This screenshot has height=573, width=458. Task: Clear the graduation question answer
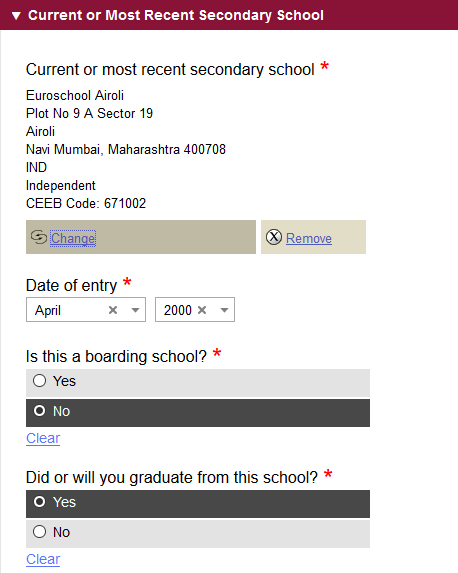click(43, 559)
